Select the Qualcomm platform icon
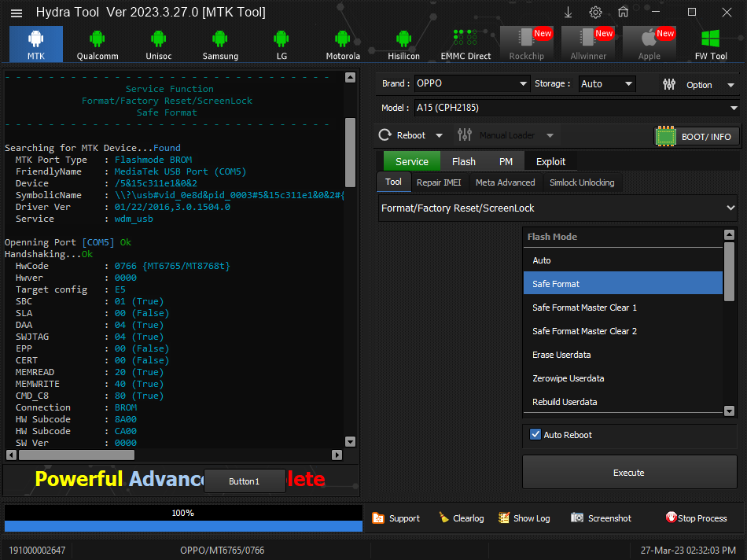747x560 pixels. [x=98, y=44]
